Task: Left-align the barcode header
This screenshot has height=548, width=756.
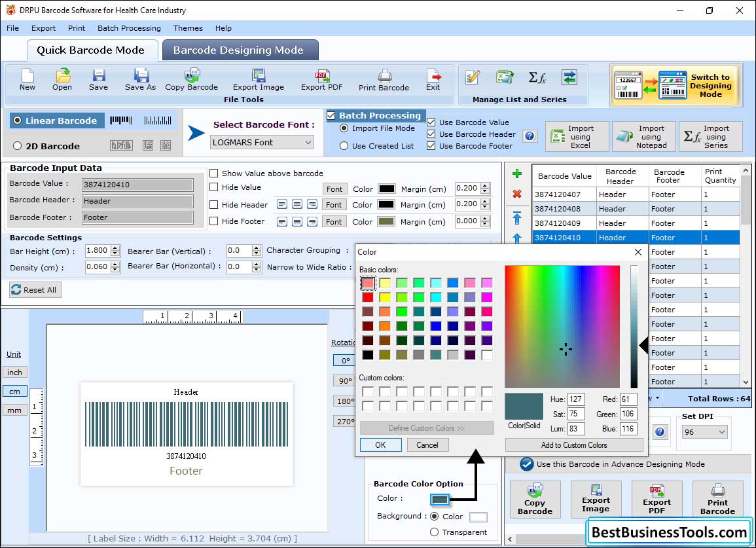Action: pyautogui.click(x=282, y=204)
